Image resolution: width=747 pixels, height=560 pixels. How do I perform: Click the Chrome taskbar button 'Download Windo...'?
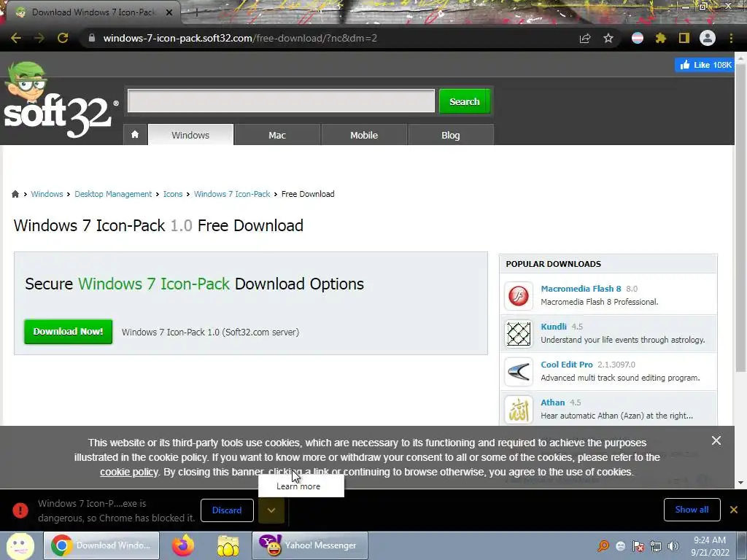[x=101, y=545]
